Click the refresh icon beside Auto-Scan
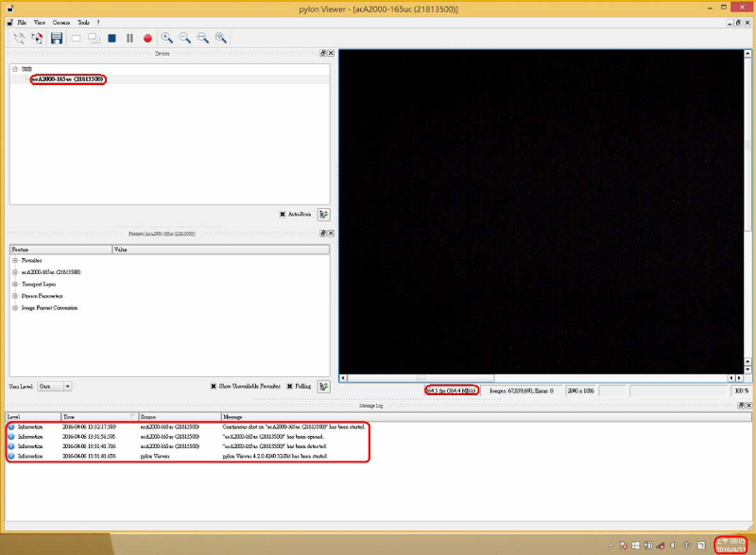Image resolution: width=756 pixels, height=555 pixels. coord(324,215)
